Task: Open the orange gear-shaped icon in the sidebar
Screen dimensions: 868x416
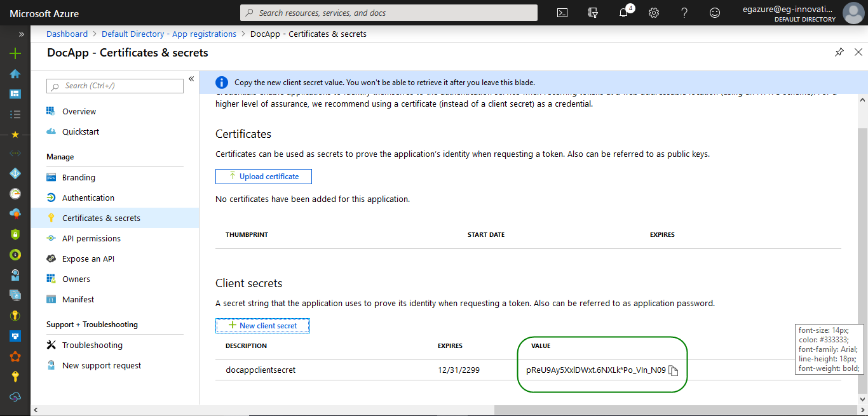Action: pos(15,356)
